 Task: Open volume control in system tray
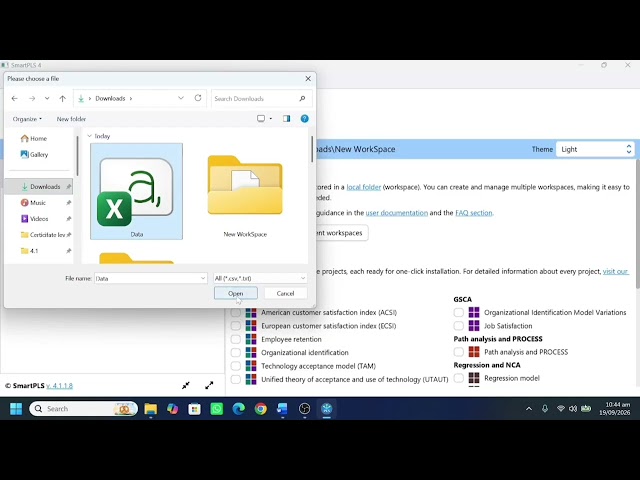(573, 409)
